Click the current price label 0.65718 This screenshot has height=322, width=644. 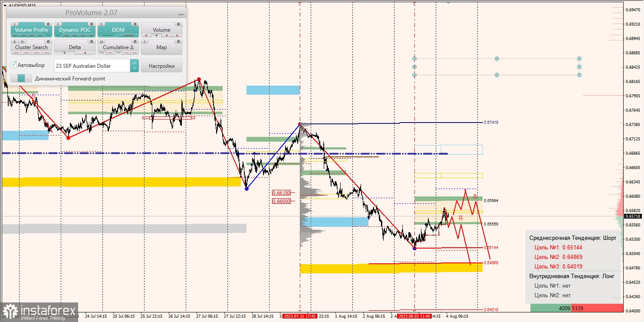pyautogui.click(x=633, y=216)
